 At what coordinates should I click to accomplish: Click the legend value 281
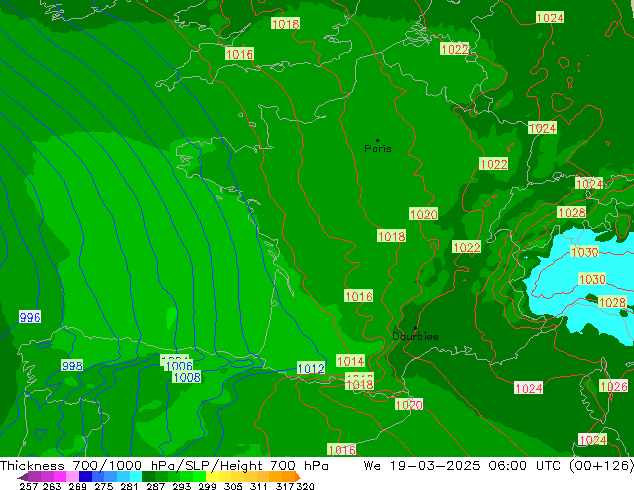pyautogui.click(x=129, y=486)
